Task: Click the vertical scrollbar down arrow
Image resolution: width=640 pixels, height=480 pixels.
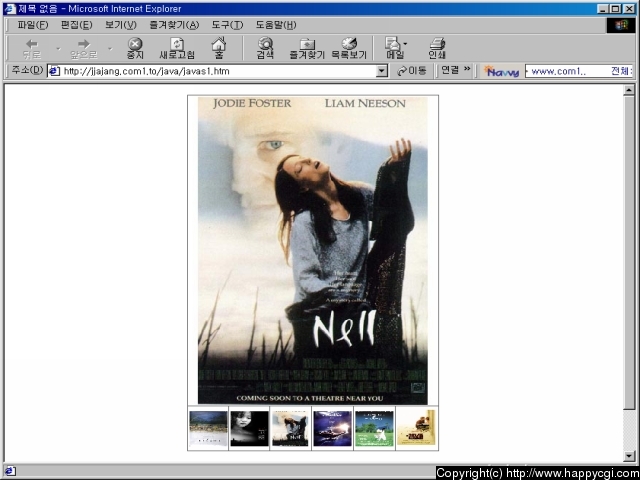Action: click(x=629, y=456)
